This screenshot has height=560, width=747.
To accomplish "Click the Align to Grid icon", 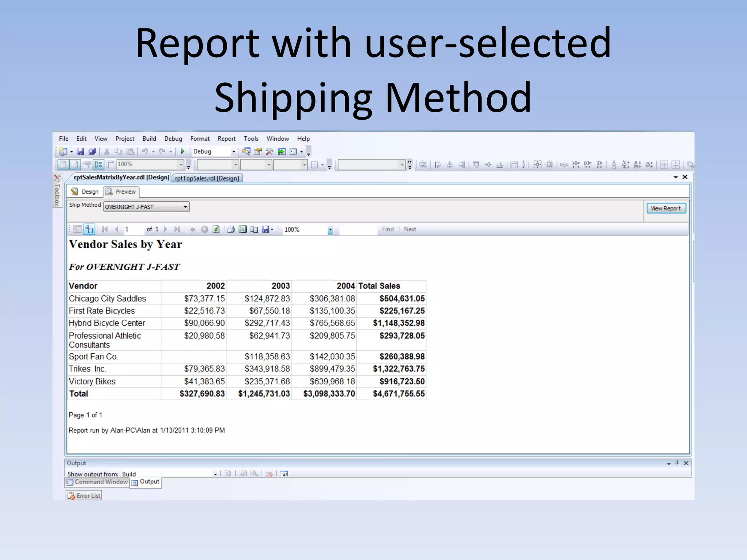I will [423, 165].
